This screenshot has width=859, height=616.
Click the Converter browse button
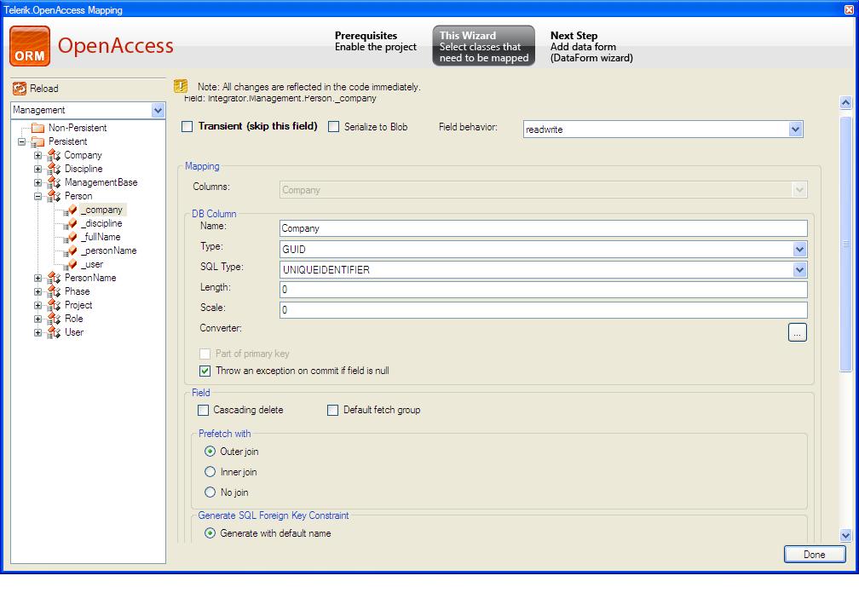pyautogui.click(x=797, y=332)
